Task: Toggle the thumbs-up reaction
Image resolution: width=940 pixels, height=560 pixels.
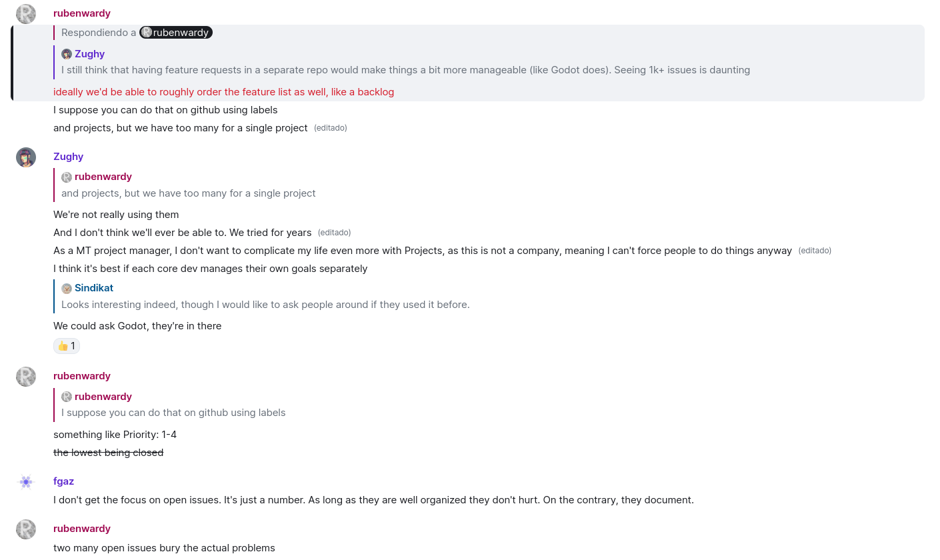Action: (67, 346)
